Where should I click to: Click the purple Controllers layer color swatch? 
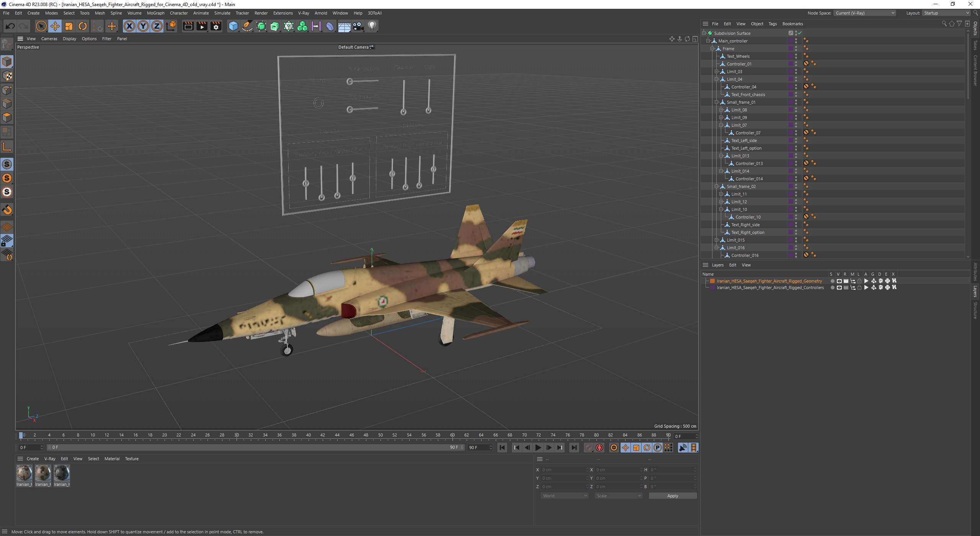[x=712, y=288]
